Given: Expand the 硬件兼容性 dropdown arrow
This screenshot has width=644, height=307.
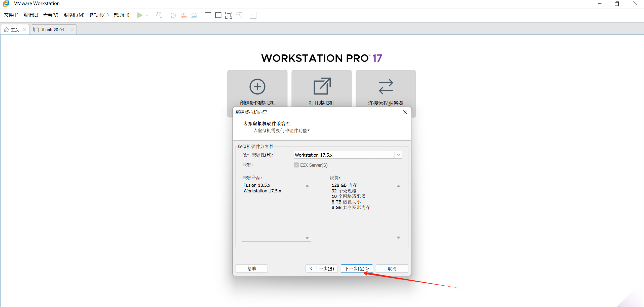Looking at the screenshot, I should [x=398, y=155].
